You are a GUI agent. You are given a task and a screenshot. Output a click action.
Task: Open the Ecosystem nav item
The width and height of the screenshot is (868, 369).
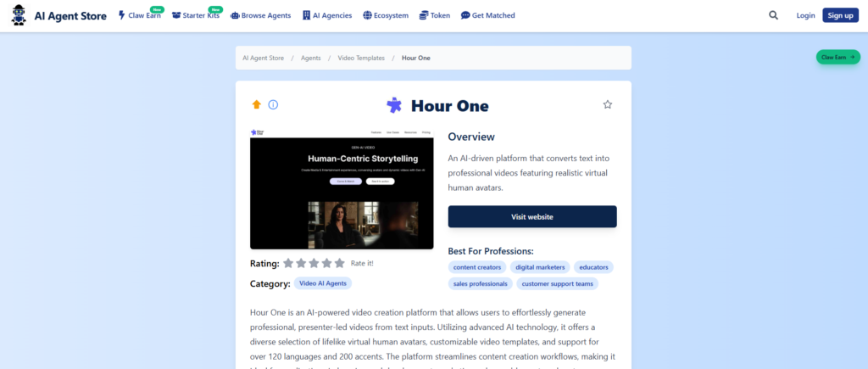(386, 15)
